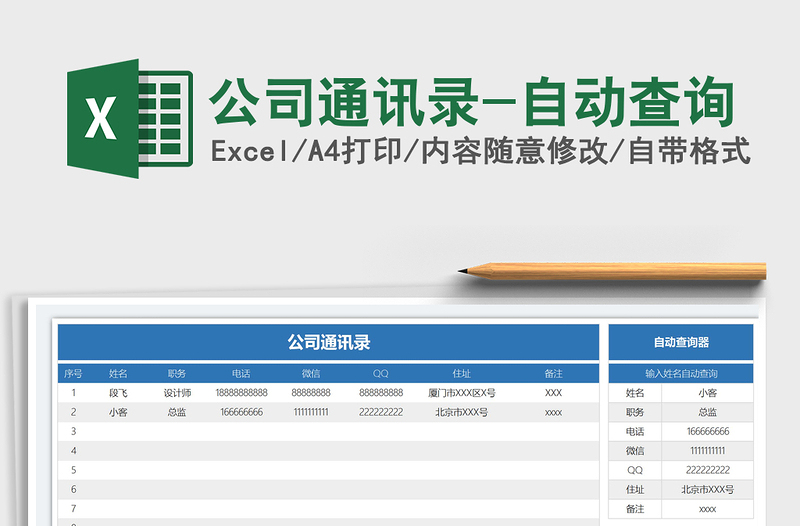Click the address cell 厦门市XXX区X号

tap(461, 393)
